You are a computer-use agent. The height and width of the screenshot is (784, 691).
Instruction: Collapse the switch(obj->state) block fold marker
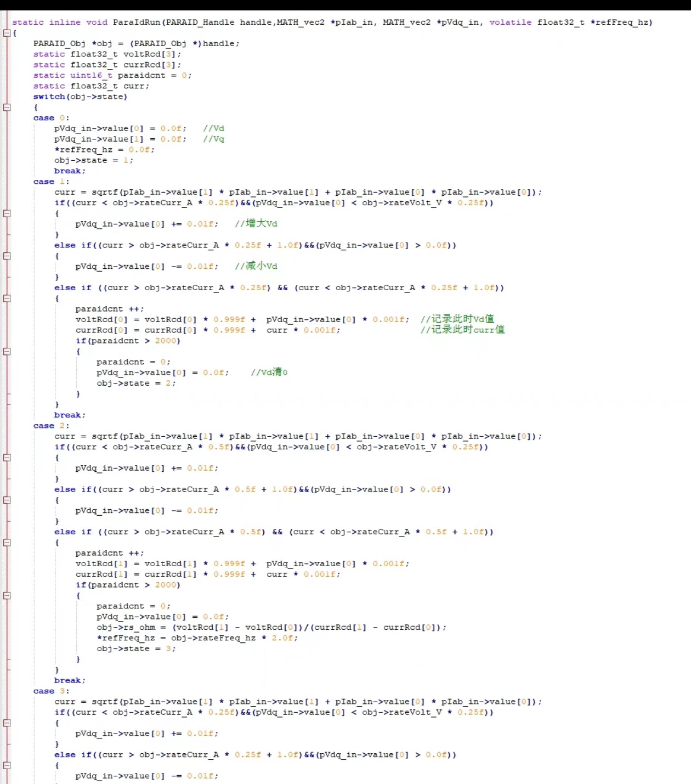point(7,108)
